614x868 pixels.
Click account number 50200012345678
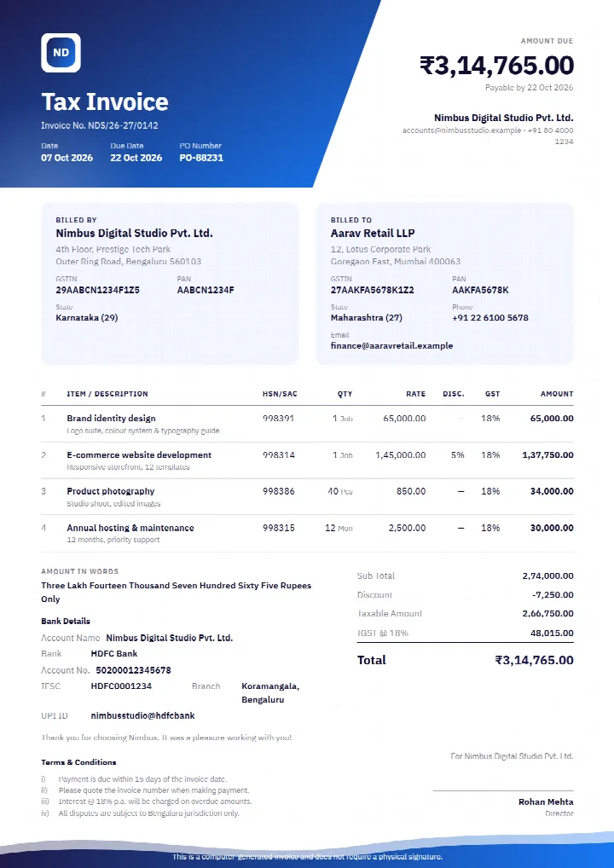(133, 670)
